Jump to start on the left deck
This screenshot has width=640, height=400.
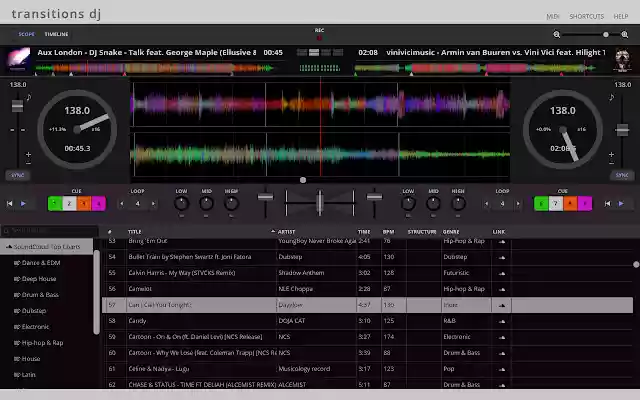10,204
